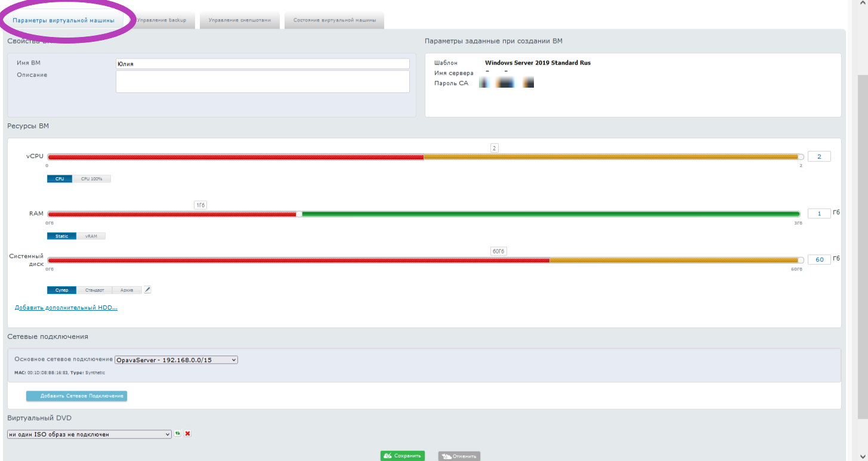Screen dimensions: 868x461
Task: Click the green refresh ISO list icon
Action: tap(178, 434)
